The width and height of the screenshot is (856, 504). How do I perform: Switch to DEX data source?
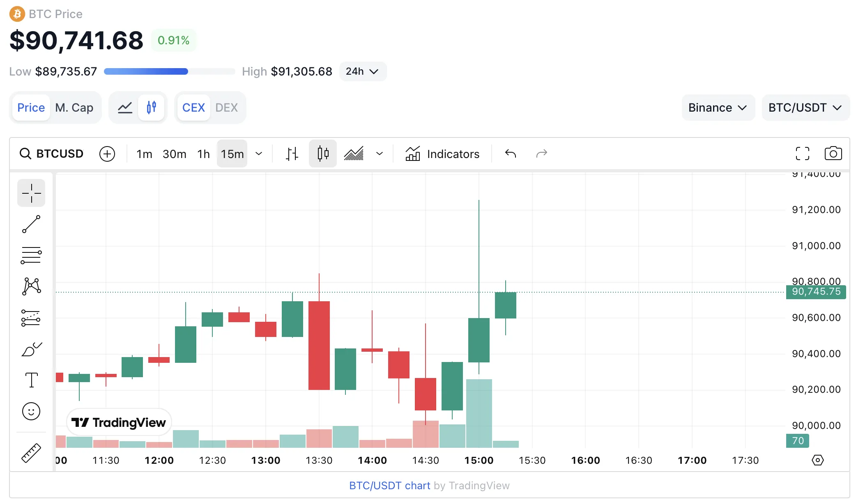(226, 108)
